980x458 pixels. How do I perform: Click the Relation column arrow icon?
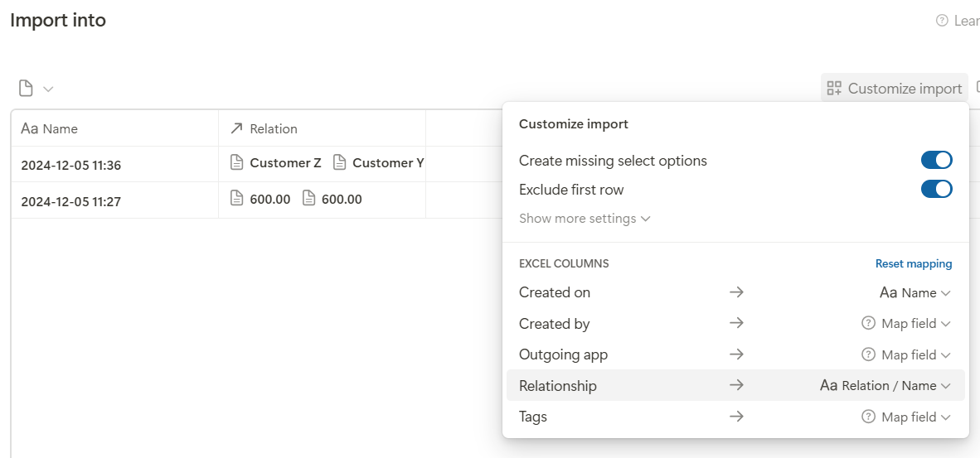pyautogui.click(x=236, y=128)
